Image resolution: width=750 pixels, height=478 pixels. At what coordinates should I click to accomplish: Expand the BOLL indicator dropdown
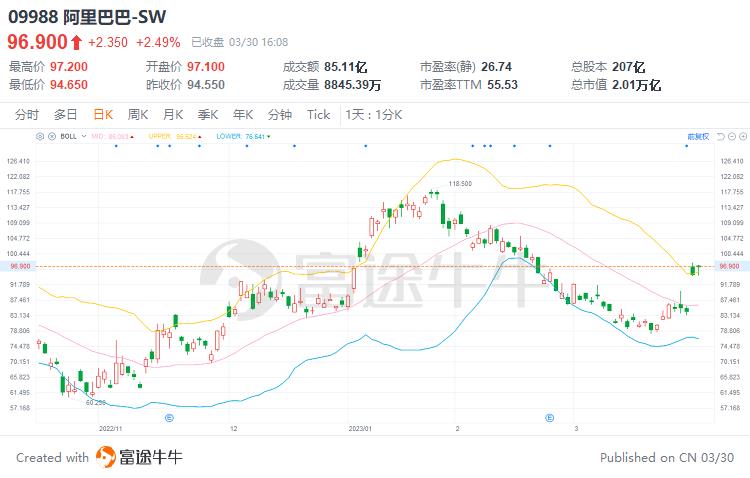point(84,136)
